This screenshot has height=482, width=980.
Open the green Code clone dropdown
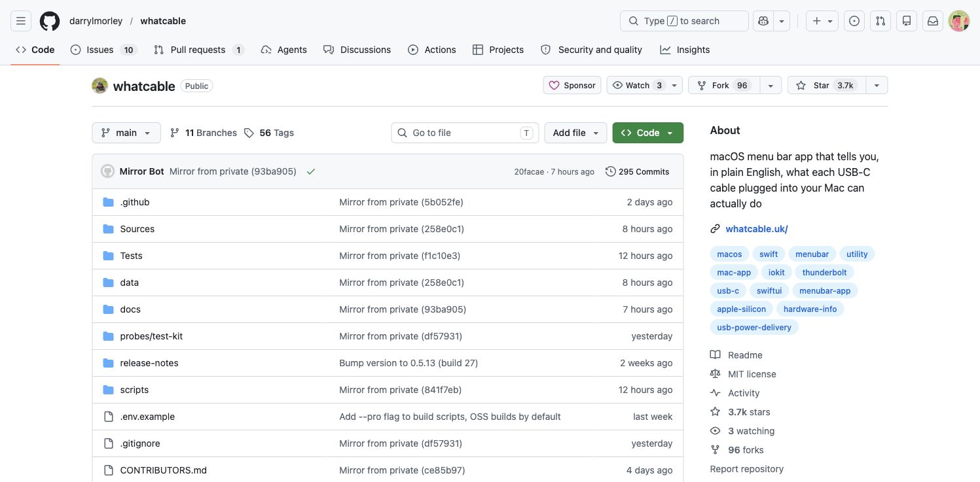(x=648, y=133)
